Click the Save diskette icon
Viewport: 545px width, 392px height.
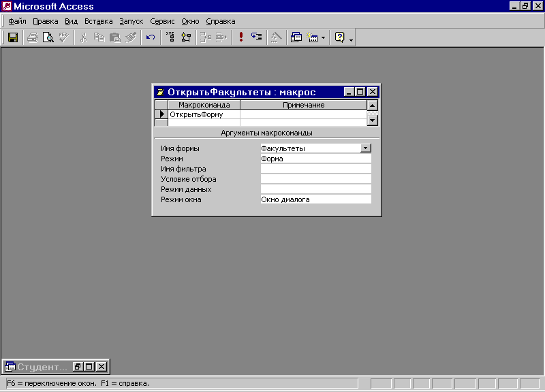coord(13,37)
